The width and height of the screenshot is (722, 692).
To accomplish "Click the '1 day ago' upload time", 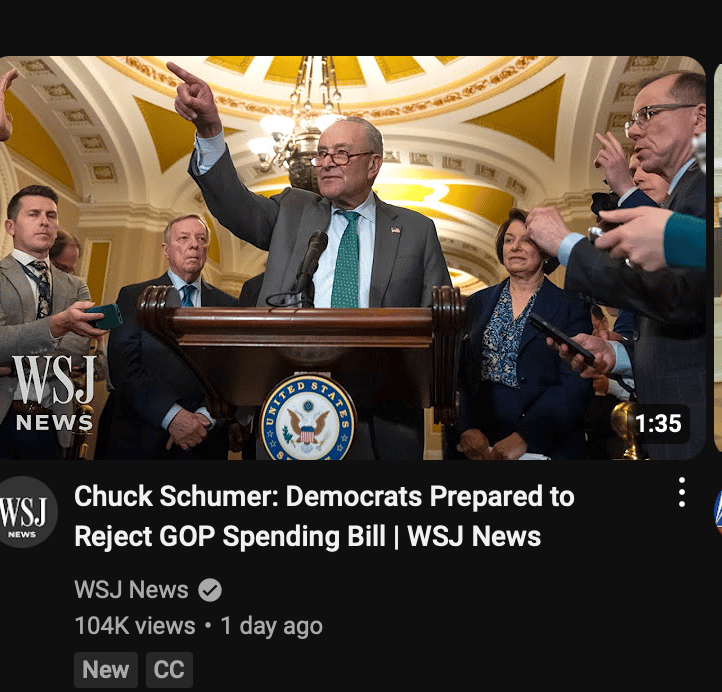I will click(272, 626).
